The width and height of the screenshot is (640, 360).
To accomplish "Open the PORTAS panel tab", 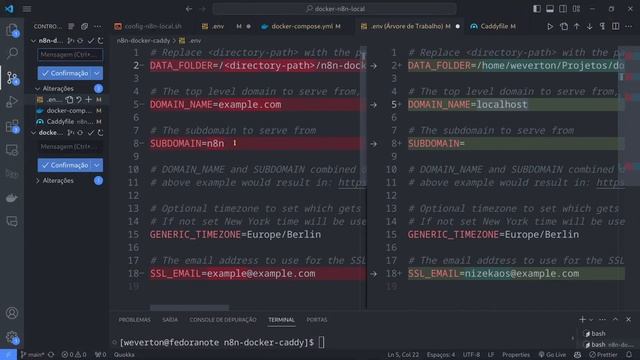I will (317, 320).
